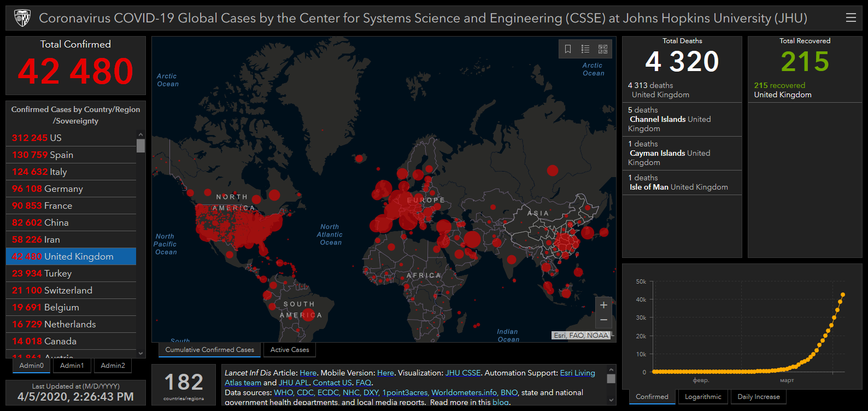The width and height of the screenshot is (868, 411).
Task: Open the FAQ link
Action: [363, 383]
